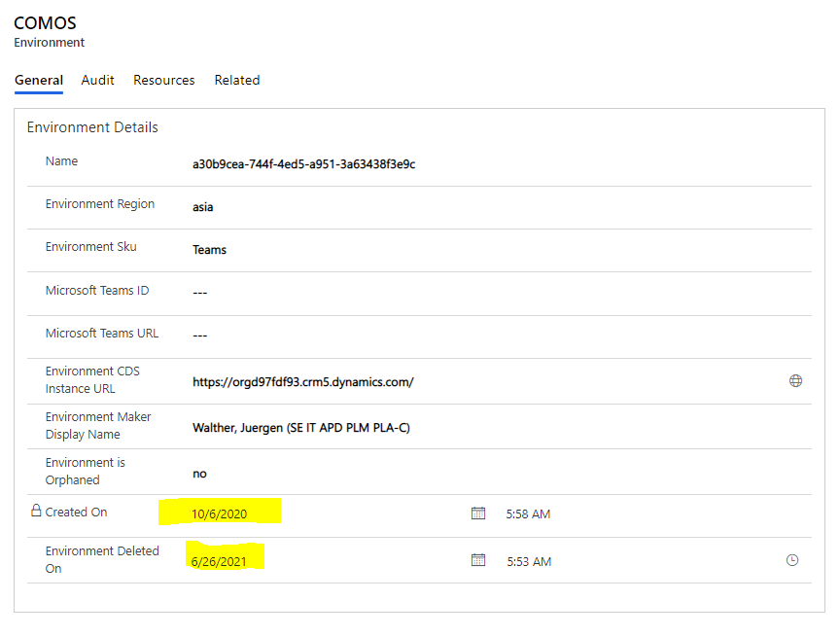840x637 pixels.
Task: Open the globe icon beside the CDS Instance URL
Action: pos(795,381)
